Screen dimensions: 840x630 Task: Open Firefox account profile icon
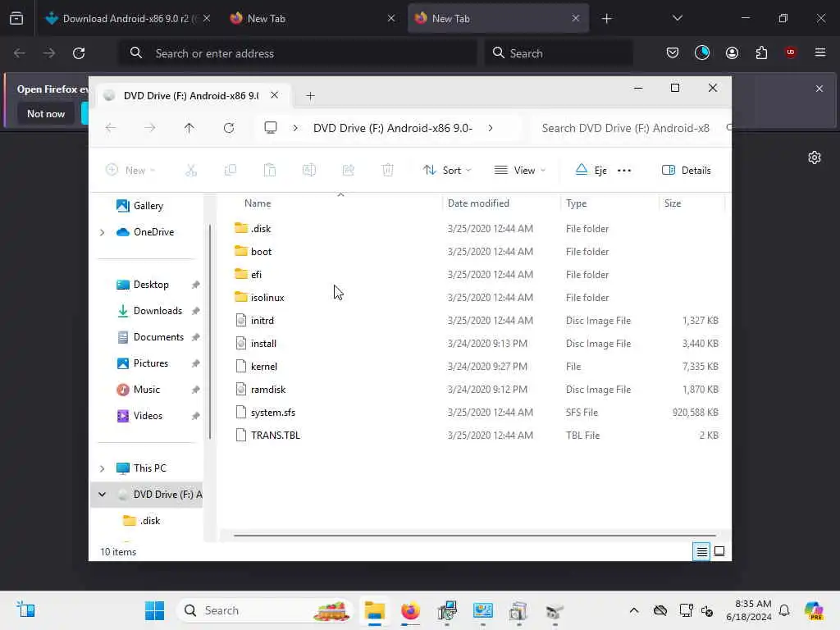click(732, 52)
